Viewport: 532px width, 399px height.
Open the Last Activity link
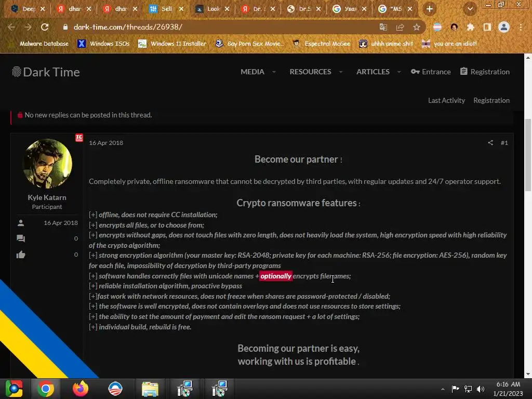point(446,100)
